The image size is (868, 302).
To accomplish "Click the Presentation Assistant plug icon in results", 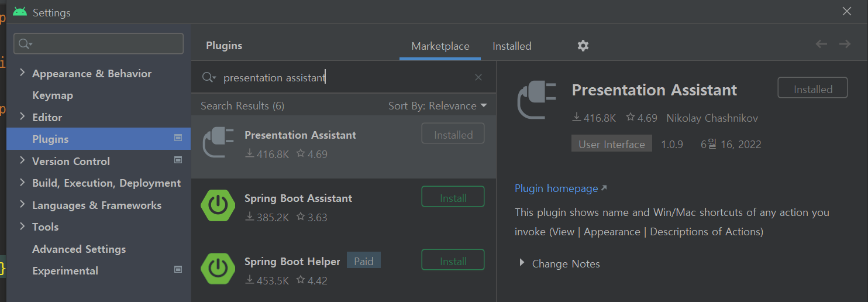I will [x=218, y=143].
